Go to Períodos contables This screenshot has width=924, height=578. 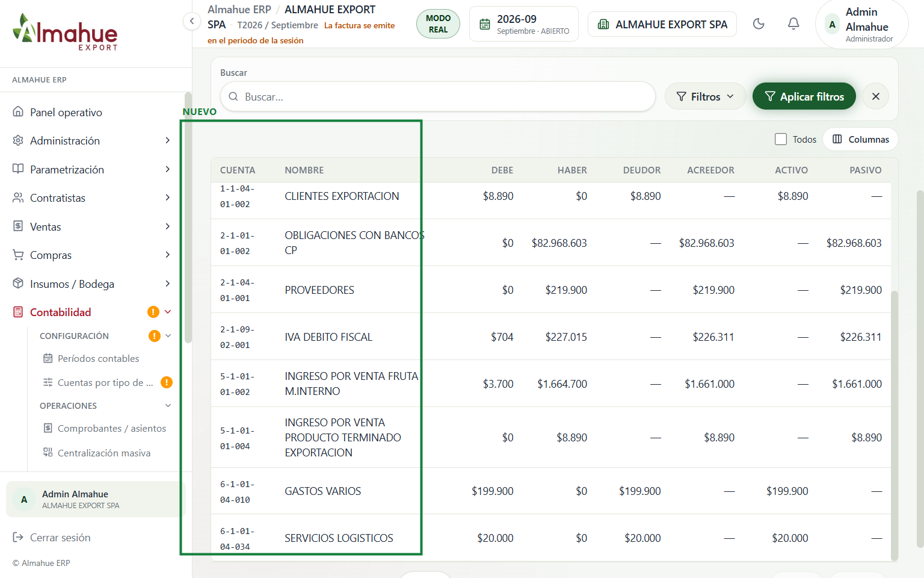pyautogui.click(x=98, y=359)
